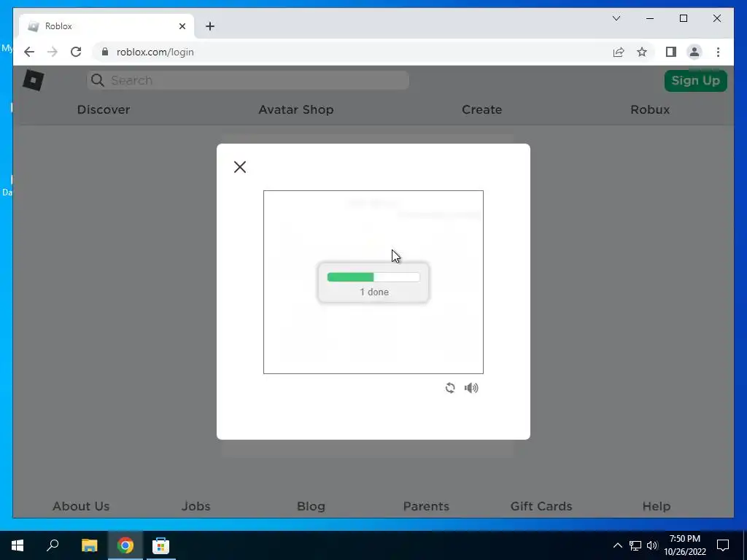Open the About Us footer link
Viewport: 747px width, 560px height.
(81, 506)
